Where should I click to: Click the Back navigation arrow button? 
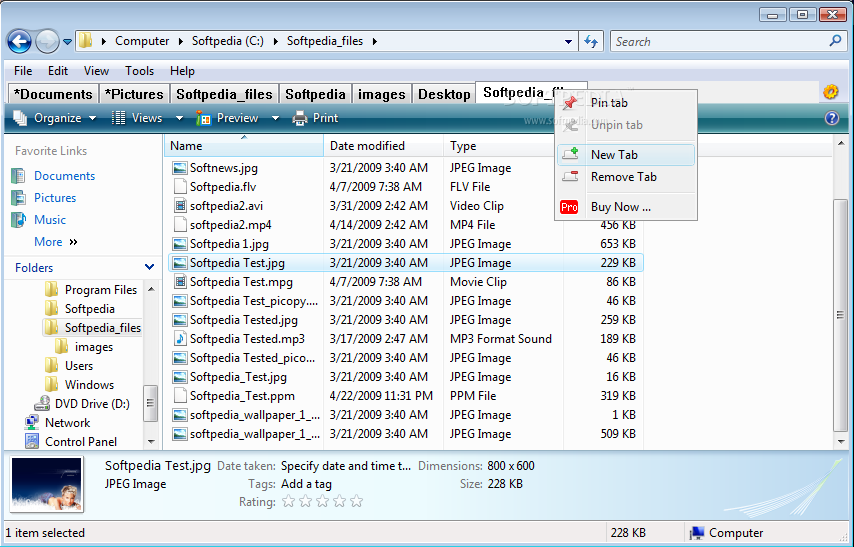tap(19, 41)
